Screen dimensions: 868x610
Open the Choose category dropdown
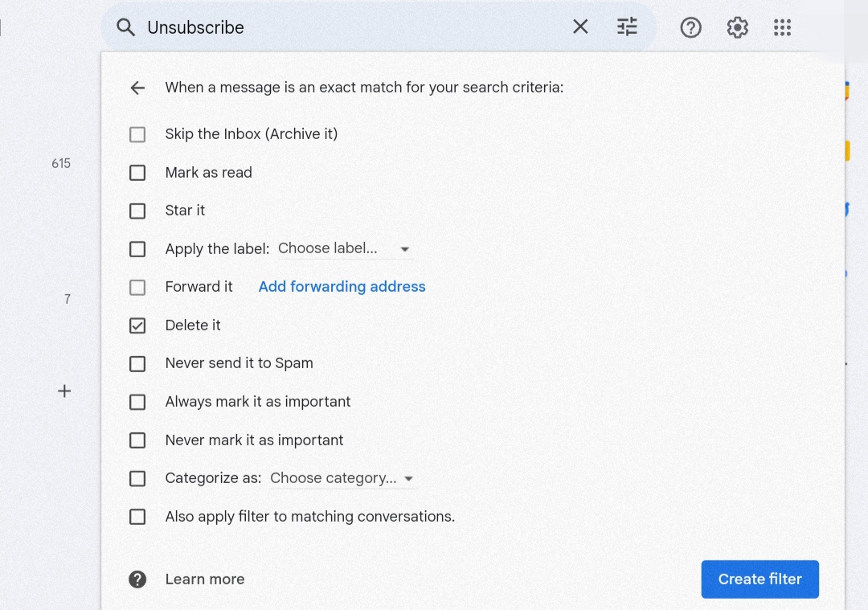click(x=342, y=478)
